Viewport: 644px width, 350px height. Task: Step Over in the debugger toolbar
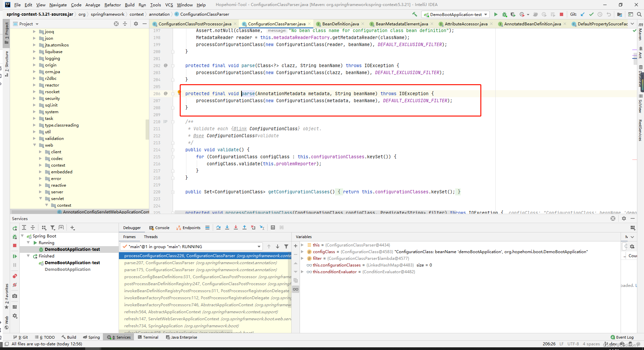pyautogui.click(x=218, y=227)
